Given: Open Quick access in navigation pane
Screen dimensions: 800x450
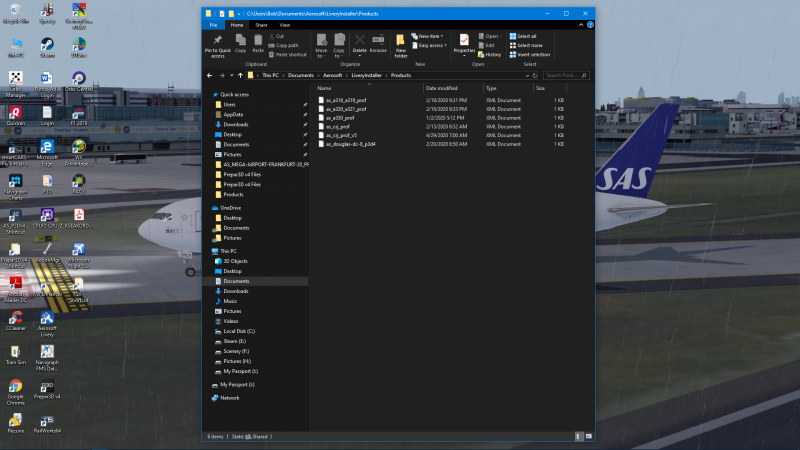Looking at the screenshot, I should click(x=234, y=94).
